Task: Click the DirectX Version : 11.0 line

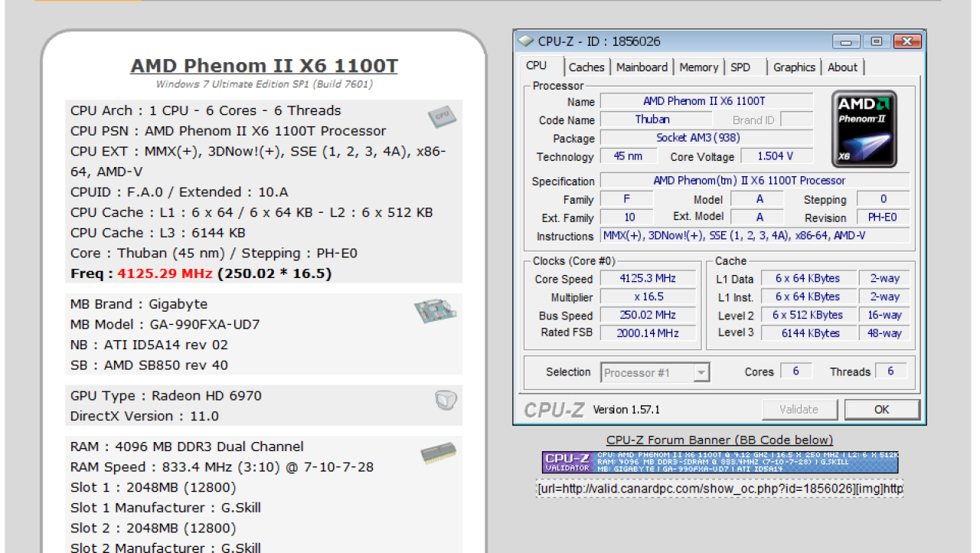Action: coord(144,417)
